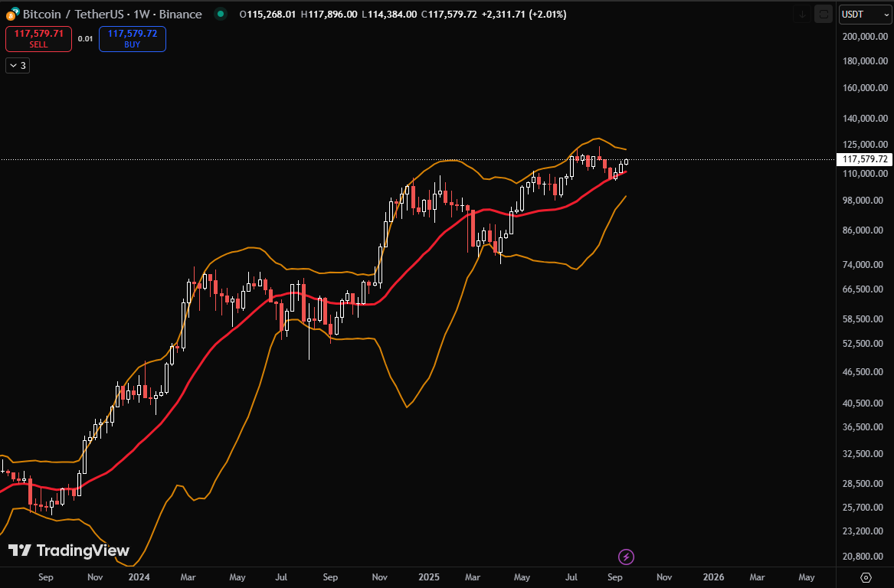
Task: Click the purple lightning bolt icon
Action: click(626, 557)
